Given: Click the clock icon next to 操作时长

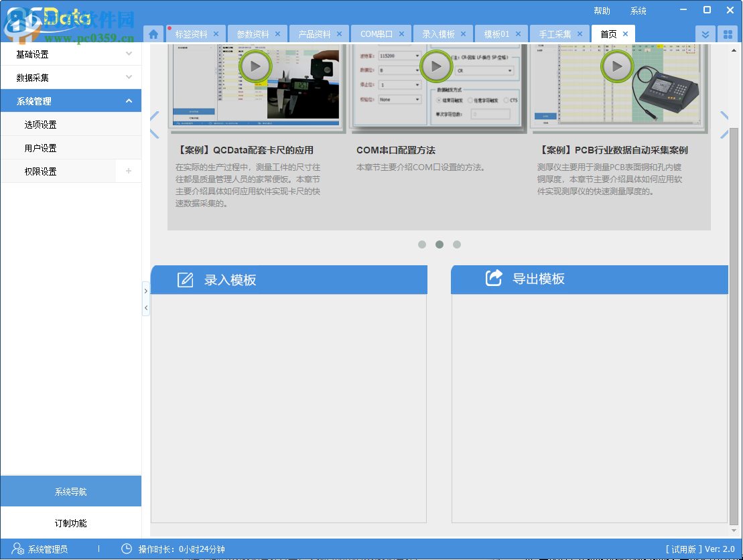Looking at the screenshot, I should click(x=127, y=549).
